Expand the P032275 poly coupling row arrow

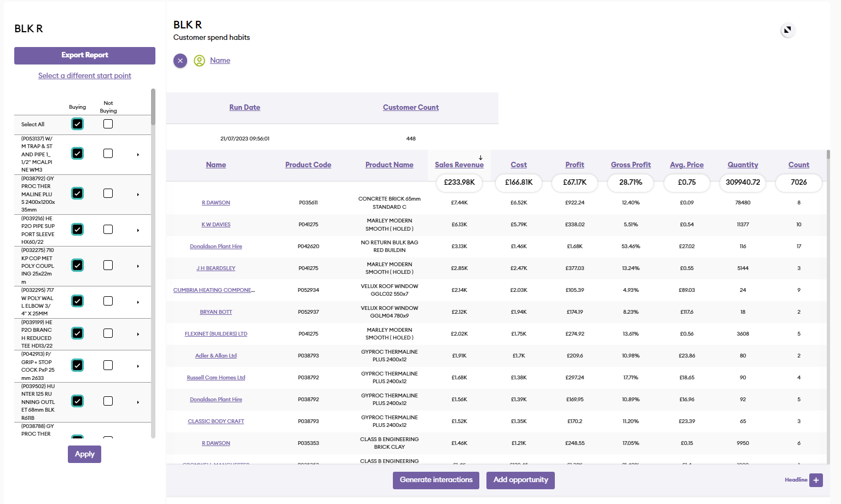tap(138, 266)
